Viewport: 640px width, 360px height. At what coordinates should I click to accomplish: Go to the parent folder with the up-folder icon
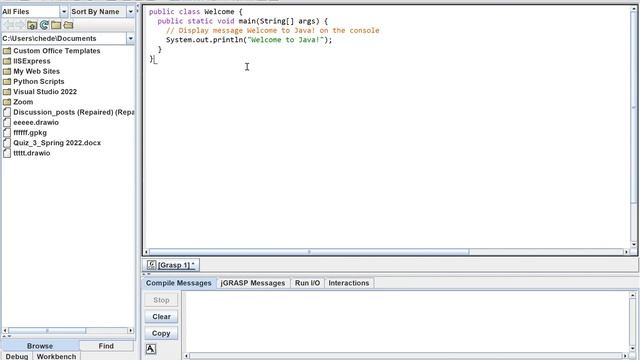(32, 25)
